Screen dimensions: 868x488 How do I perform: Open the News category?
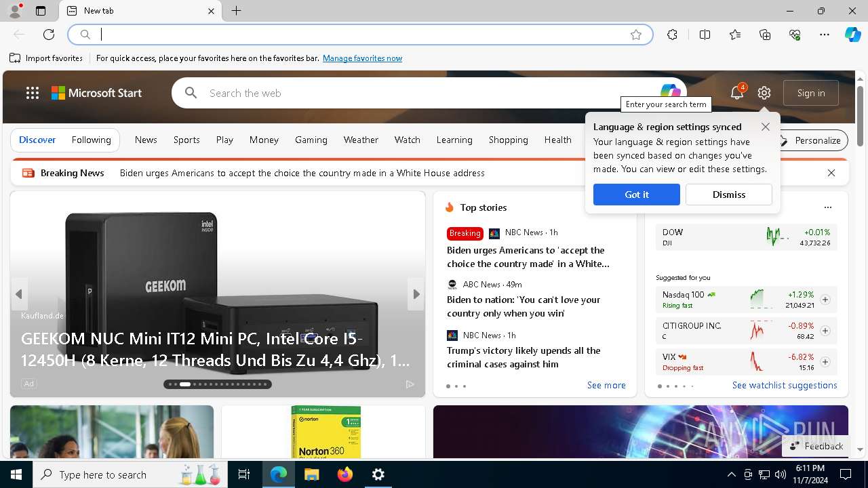tap(146, 140)
